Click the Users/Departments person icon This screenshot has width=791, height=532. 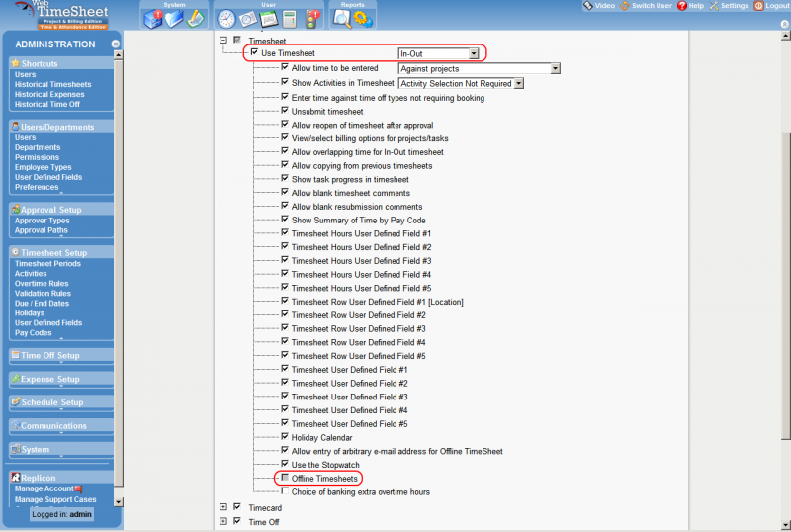pos(15,127)
